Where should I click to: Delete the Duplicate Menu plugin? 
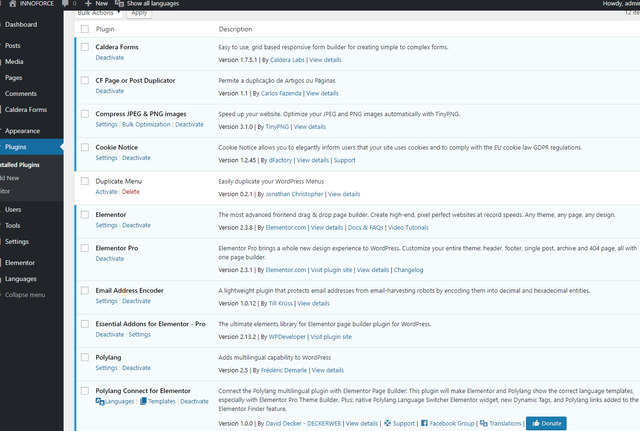pyautogui.click(x=131, y=192)
